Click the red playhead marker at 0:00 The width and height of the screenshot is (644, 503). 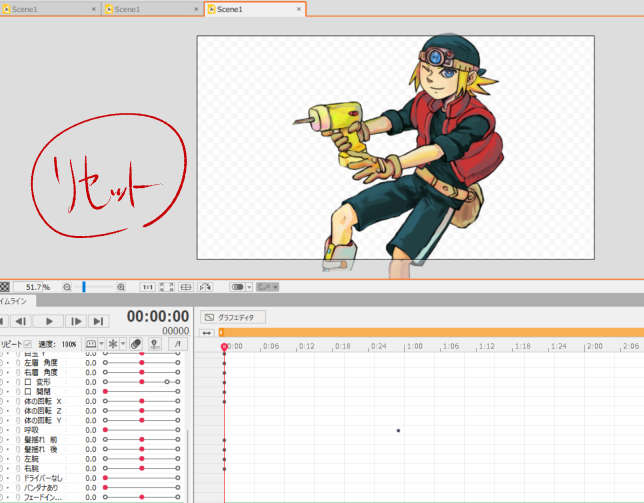pos(224,347)
